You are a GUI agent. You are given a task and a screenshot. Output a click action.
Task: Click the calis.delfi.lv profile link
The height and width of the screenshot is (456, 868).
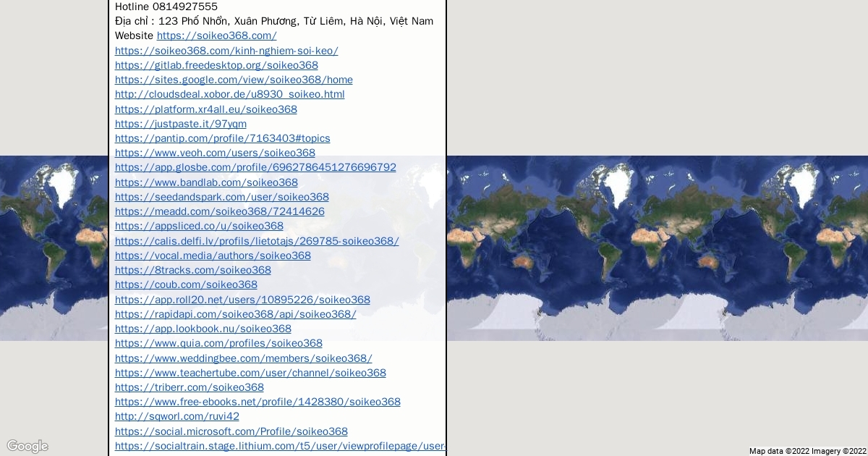tap(257, 241)
